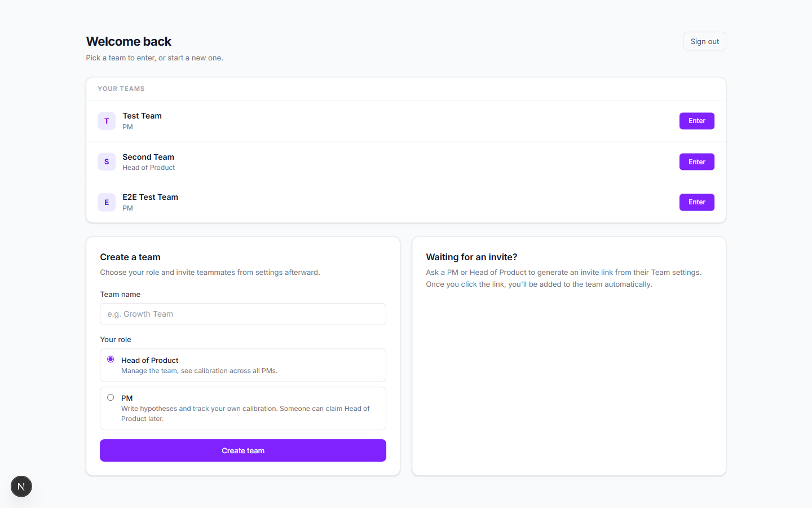The image size is (812, 508).
Task: Select the PM role radio button
Action: tap(111, 397)
